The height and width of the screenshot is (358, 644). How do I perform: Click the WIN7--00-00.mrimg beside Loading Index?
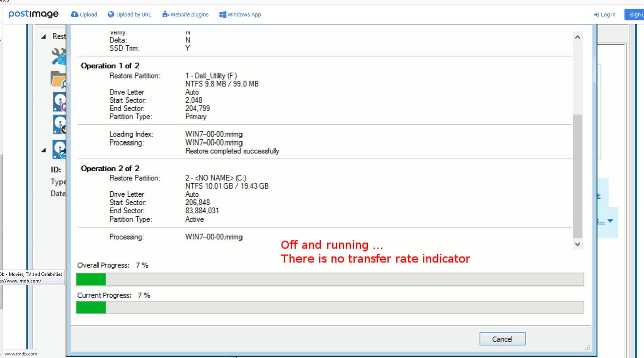click(214, 134)
